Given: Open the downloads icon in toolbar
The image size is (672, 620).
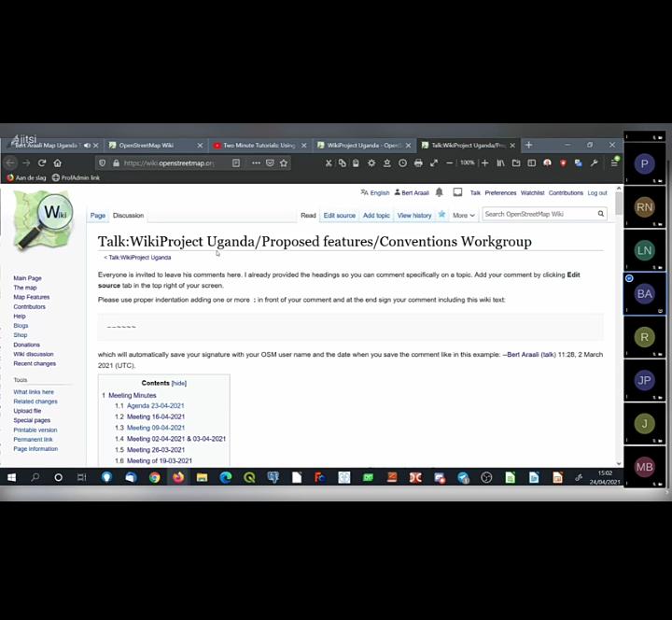Looking at the screenshot, I should coord(386,162).
